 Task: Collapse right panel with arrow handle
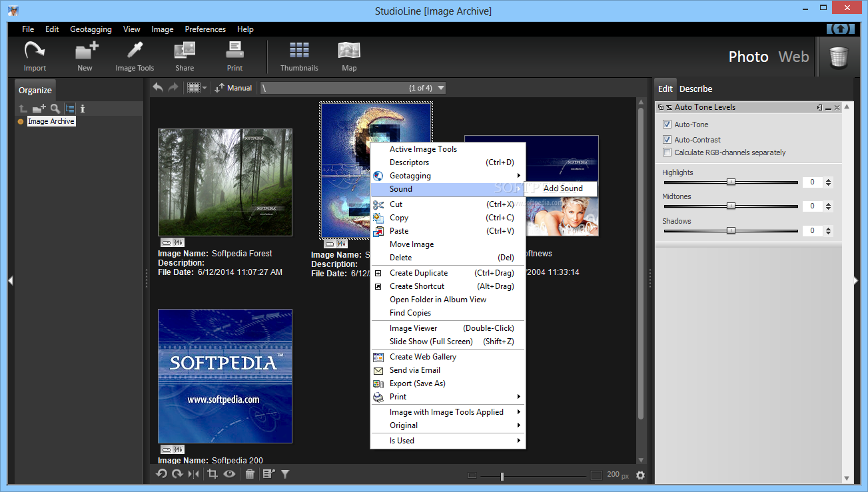[x=857, y=281]
